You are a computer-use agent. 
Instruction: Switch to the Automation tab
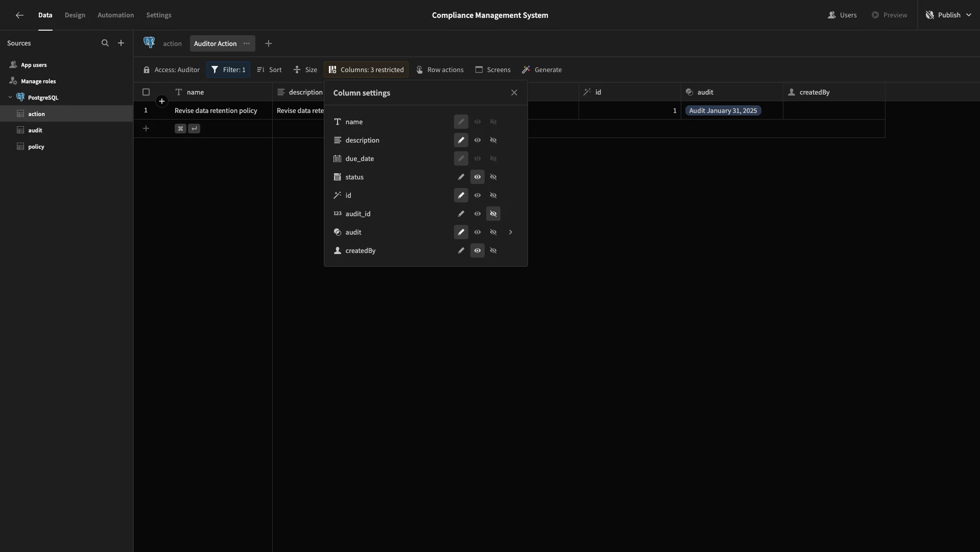pos(115,15)
